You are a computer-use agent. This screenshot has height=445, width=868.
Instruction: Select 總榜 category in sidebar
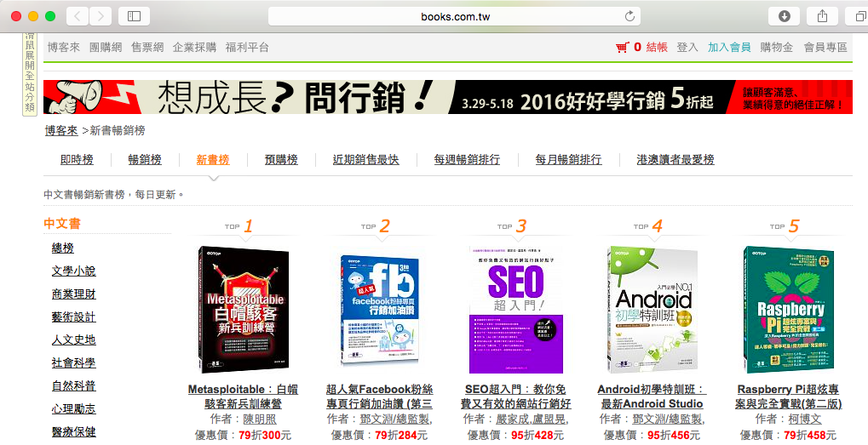point(62,248)
